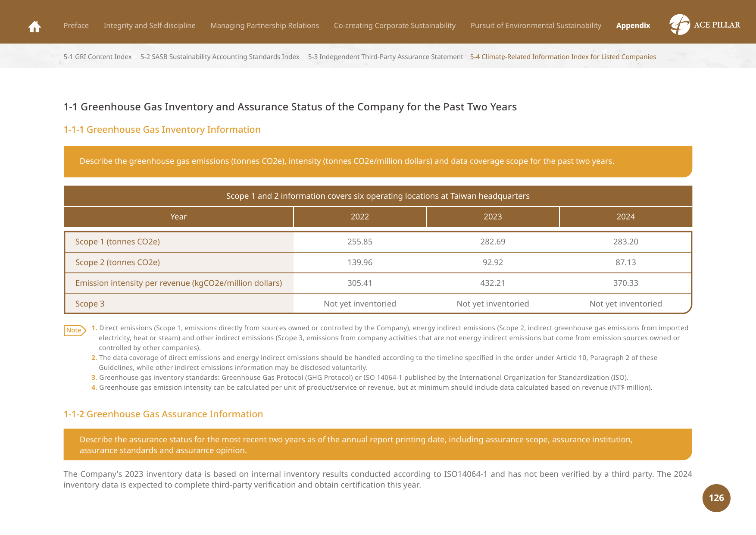The height and width of the screenshot is (535, 756).
Task: Click heading 1-1-1 Greenhouse Gas Inventory Information
Action: [162, 130]
